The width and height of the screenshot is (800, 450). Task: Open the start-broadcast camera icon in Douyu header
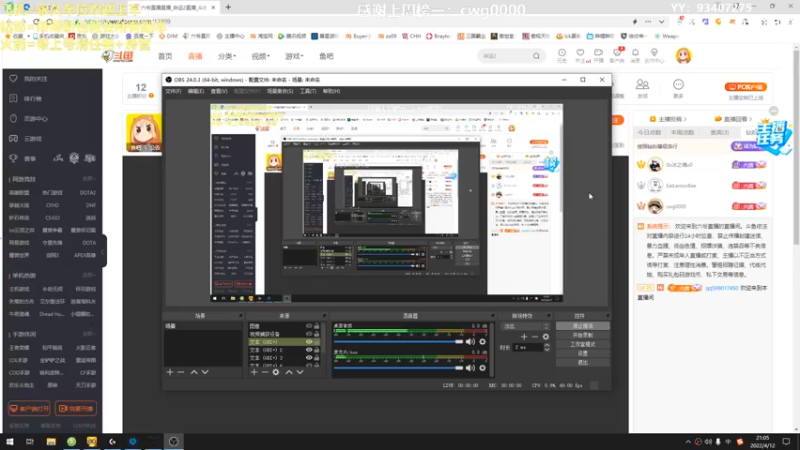pyautogui.click(x=598, y=53)
